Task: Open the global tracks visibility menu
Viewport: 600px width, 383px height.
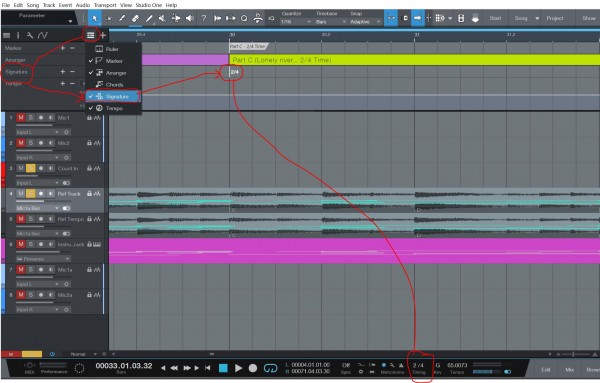Action: (90, 35)
